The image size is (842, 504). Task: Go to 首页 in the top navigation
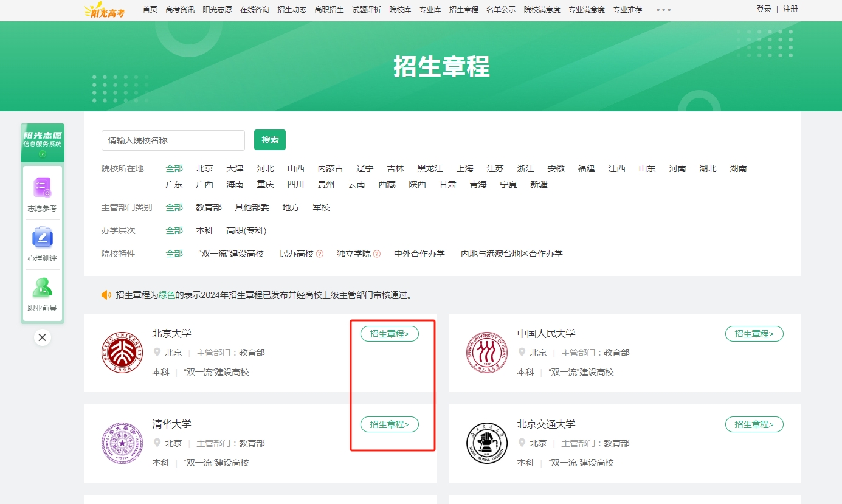150,9
